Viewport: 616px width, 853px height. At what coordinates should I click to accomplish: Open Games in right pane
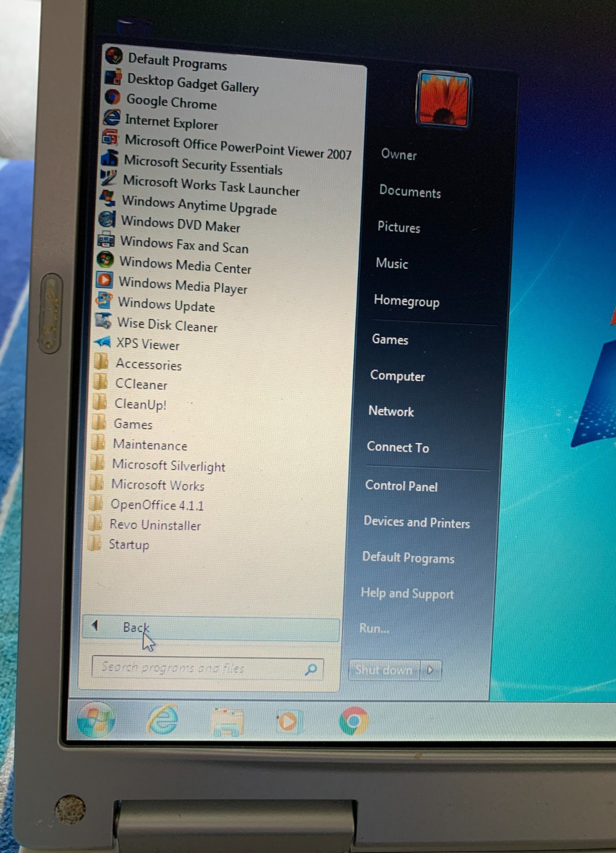pyautogui.click(x=390, y=340)
